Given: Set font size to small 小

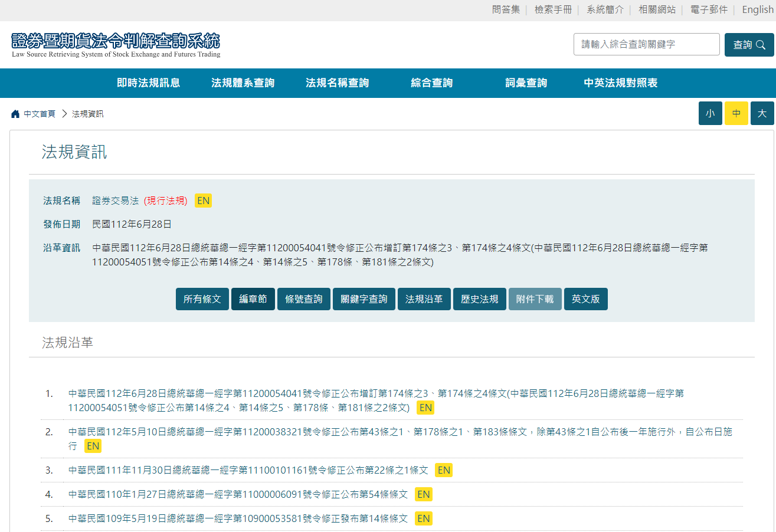Looking at the screenshot, I should coord(710,113).
